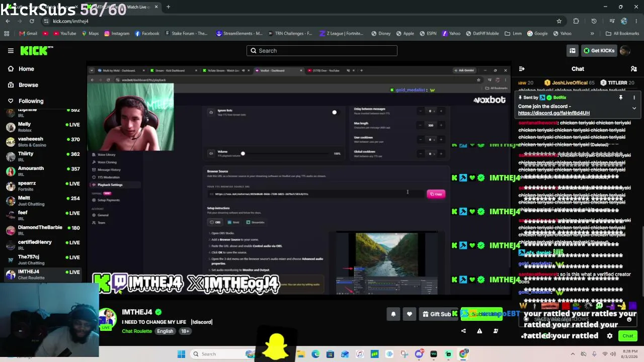
Task: Open the Gmail bookmark
Action: tap(28, 34)
